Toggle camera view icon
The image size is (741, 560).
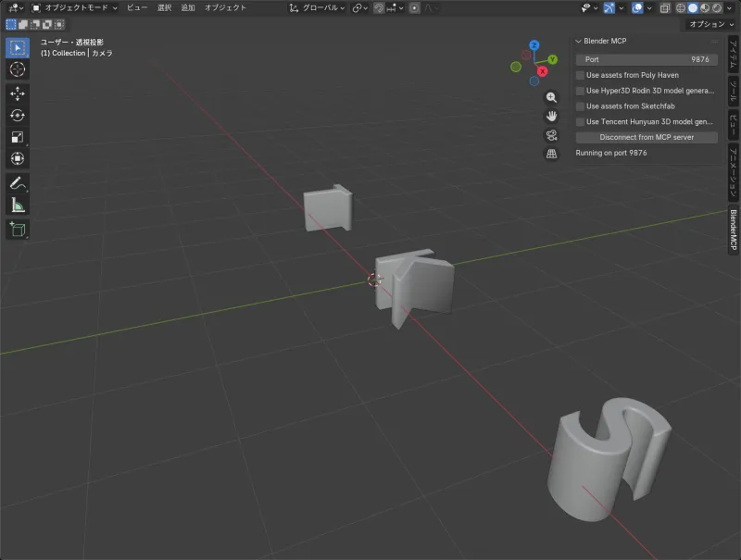tap(551, 135)
